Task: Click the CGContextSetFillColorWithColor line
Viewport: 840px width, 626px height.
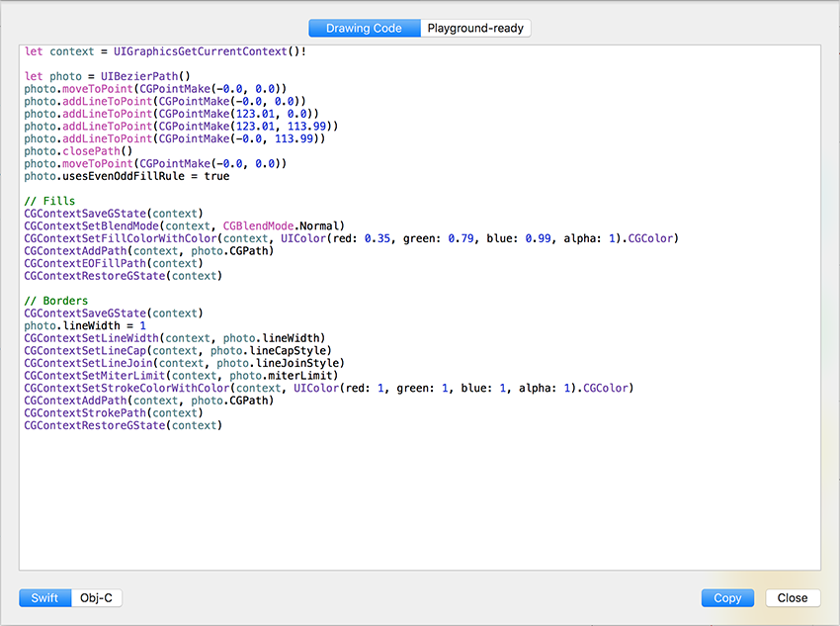Action: [352, 238]
